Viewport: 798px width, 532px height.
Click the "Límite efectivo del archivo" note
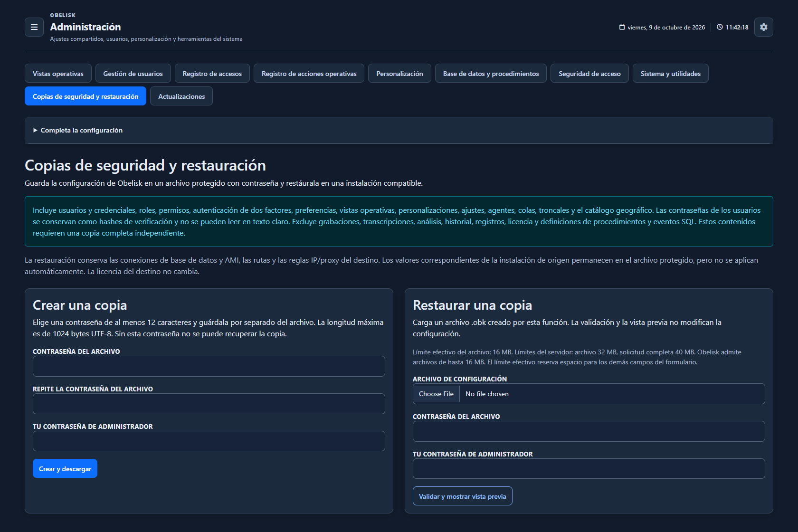pyautogui.click(x=578, y=357)
